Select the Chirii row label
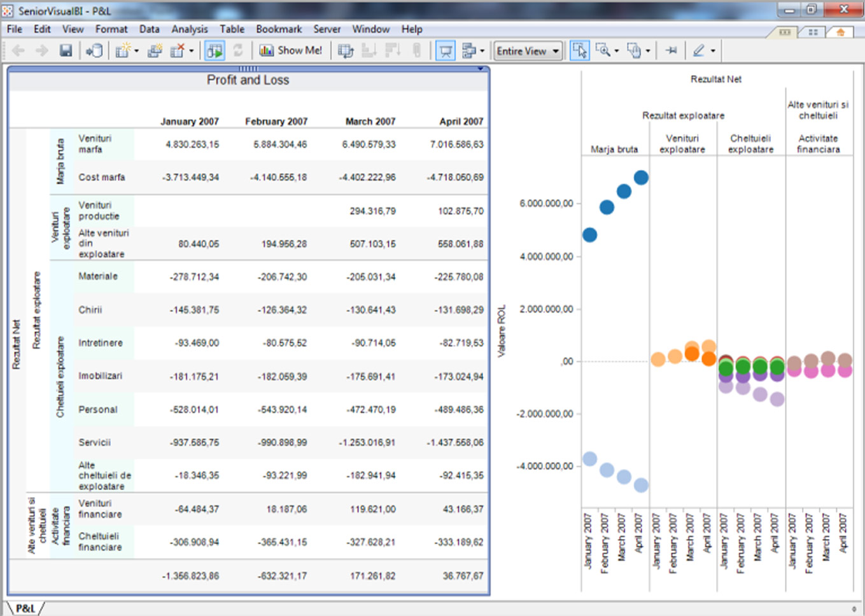 90,310
